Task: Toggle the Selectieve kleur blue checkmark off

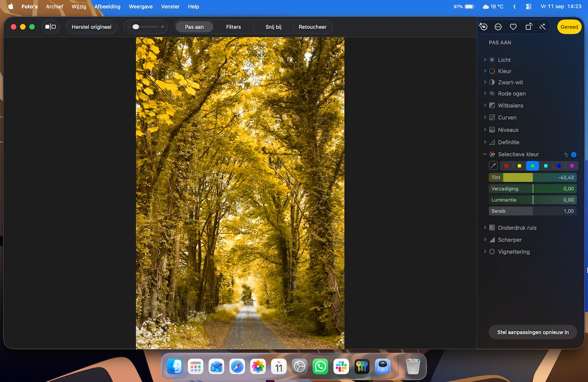Action: click(574, 154)
